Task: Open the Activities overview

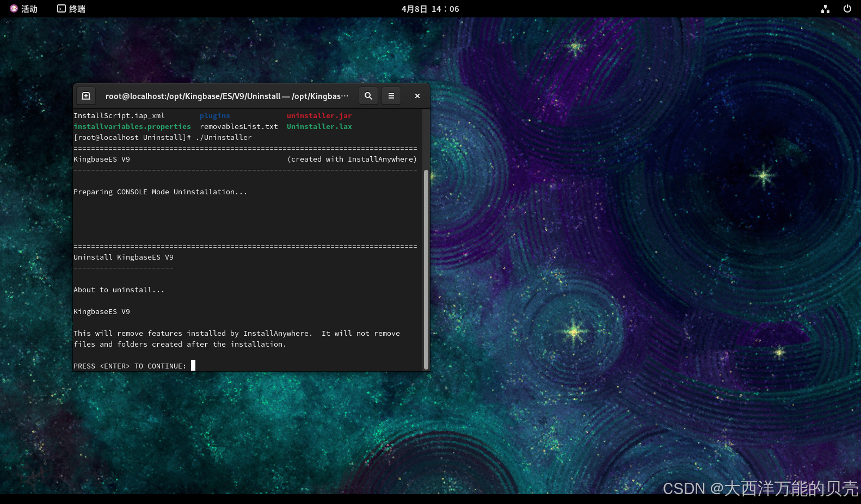Action: click(x=23, y=9)
